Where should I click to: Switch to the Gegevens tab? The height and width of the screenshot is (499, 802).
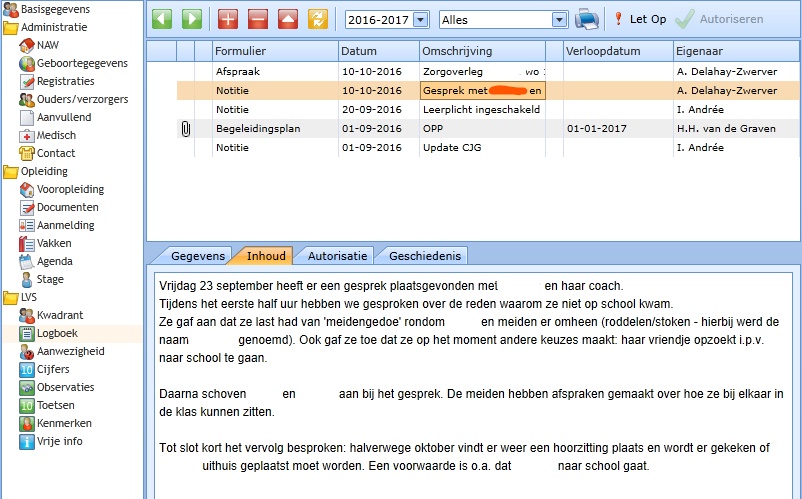[x=197, y=255]
